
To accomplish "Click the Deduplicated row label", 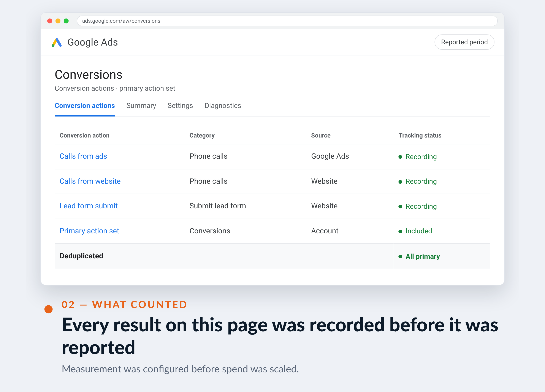I will [x=81, y=256].
